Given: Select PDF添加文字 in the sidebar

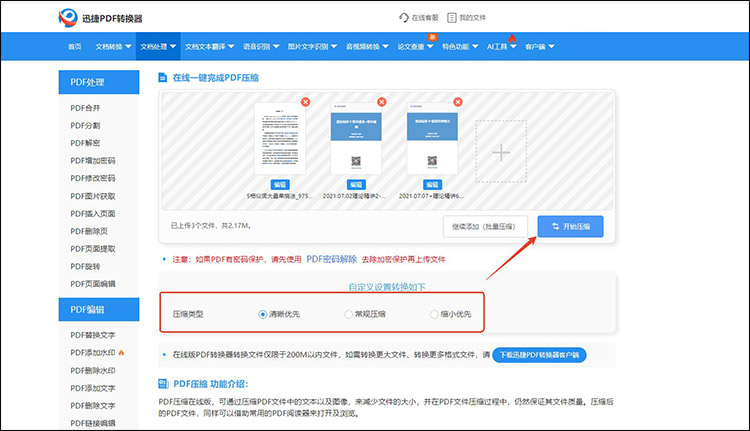Looking at the screenshot, I should [x=93, y=388].
